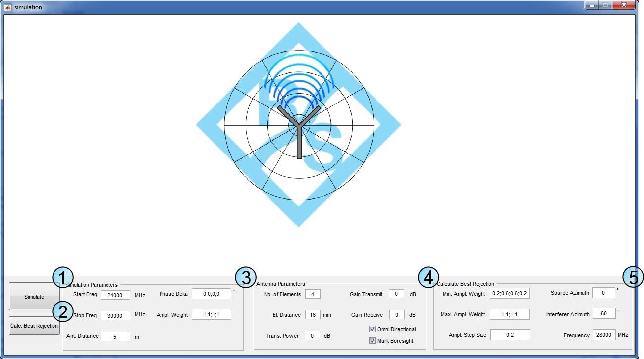This screenshot has width=644, height=359.
Task: Select the Stop Freq. input field
Action: [x=115, y=315]
